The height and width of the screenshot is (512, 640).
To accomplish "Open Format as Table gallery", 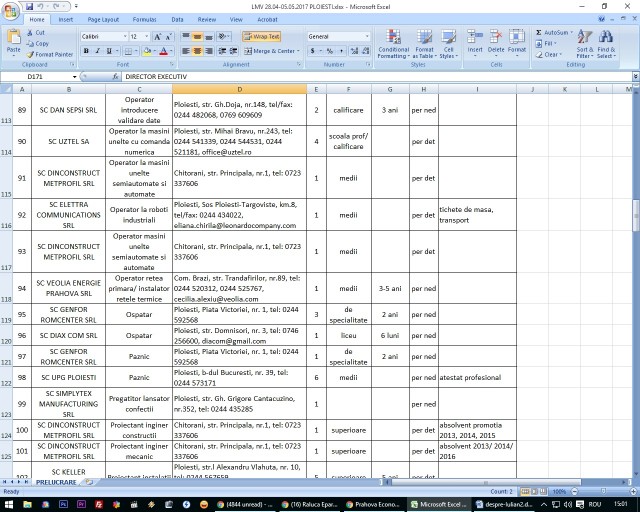I will [x=424, y=44].
